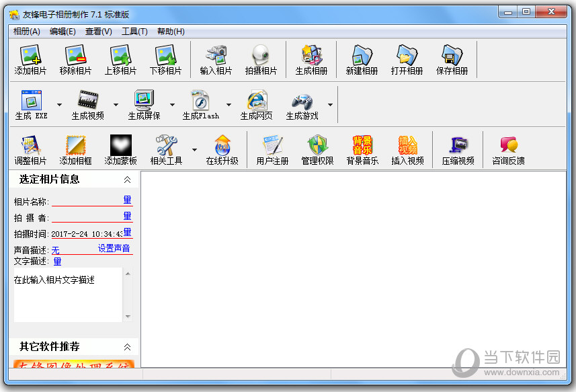Click the 相片名称 input field
576x392 pixels.
click(x=87, y=200)
